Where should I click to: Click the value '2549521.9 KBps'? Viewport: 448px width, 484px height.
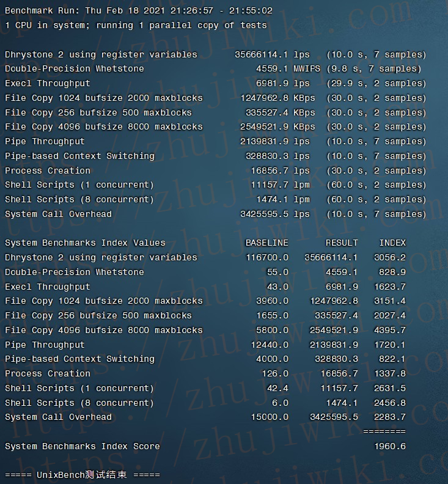pyautogui.click(x=277, y=127)
